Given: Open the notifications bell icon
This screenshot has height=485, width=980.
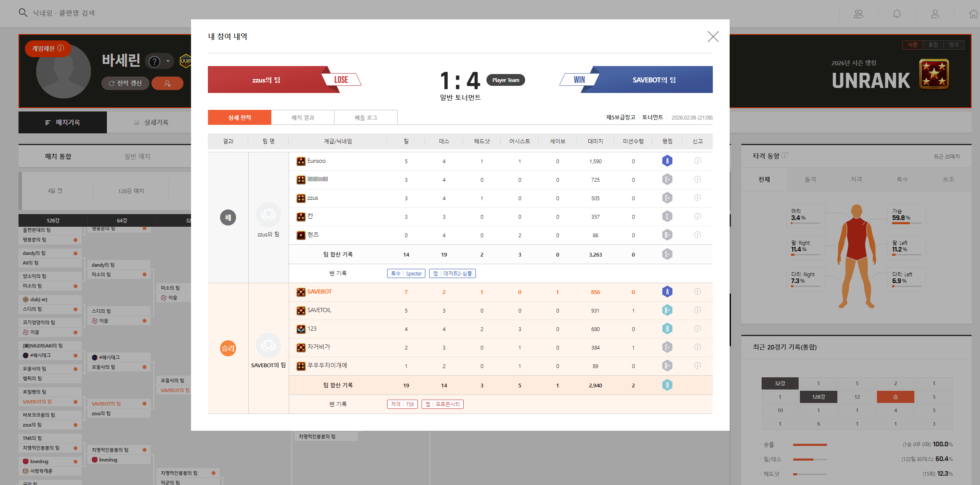Looking at the screenshot, I should click(897, 14).
